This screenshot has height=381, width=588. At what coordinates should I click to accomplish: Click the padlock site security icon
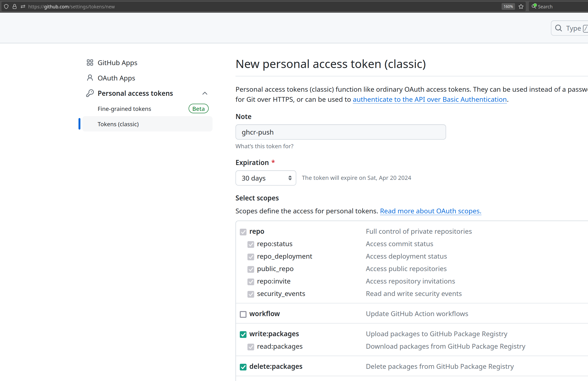(15, 6)
